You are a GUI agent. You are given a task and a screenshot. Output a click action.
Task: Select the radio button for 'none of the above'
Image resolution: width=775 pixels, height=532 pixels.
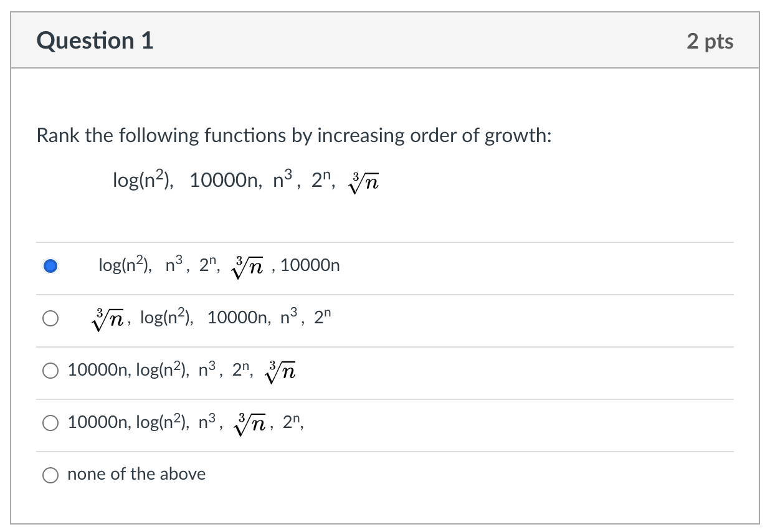[x=50, y=475]
